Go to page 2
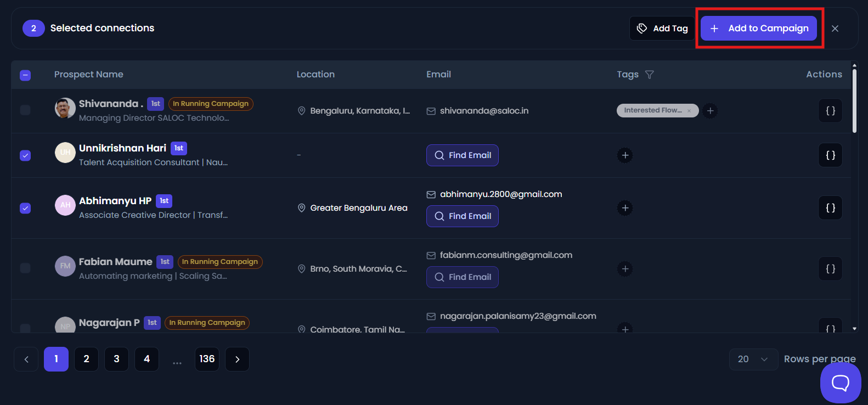Image resolution: width=868 pixels, height=405 pixels. [86, 359]
